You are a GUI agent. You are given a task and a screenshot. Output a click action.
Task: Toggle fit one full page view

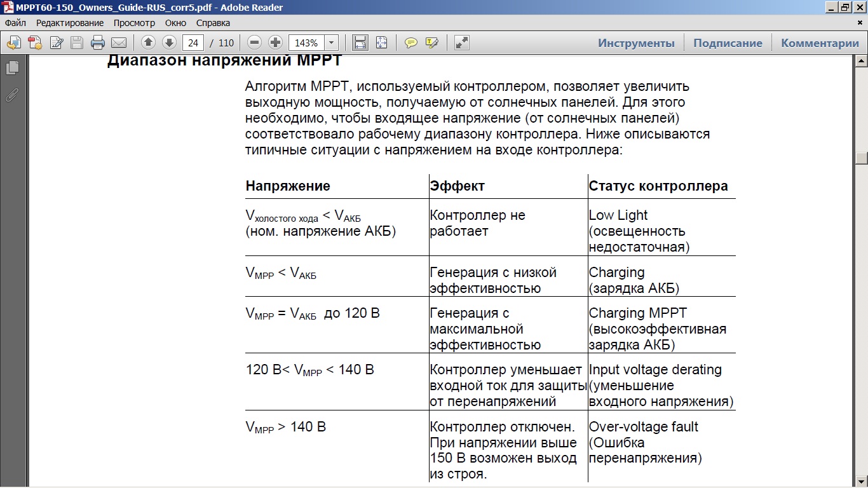point(381,43)
